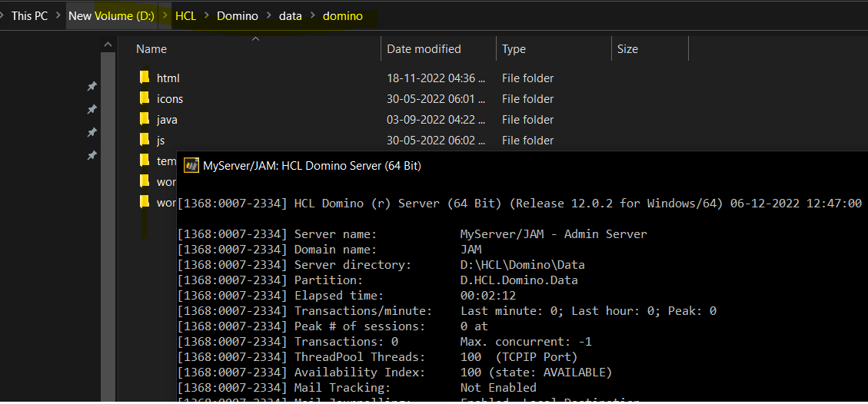The width and height of the screenshot is (868, 404).
Task: Click the js folder icon
Action: click(145, 140)
